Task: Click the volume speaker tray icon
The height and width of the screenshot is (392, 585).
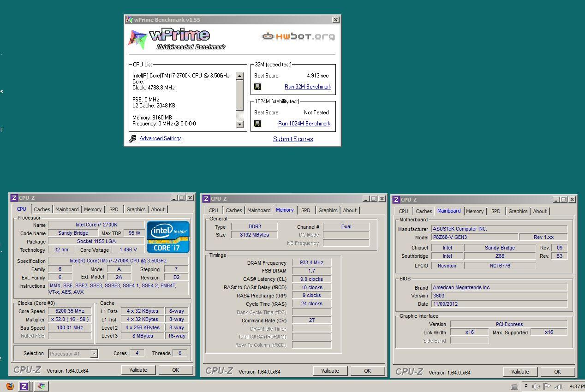Action: point(536,386)
